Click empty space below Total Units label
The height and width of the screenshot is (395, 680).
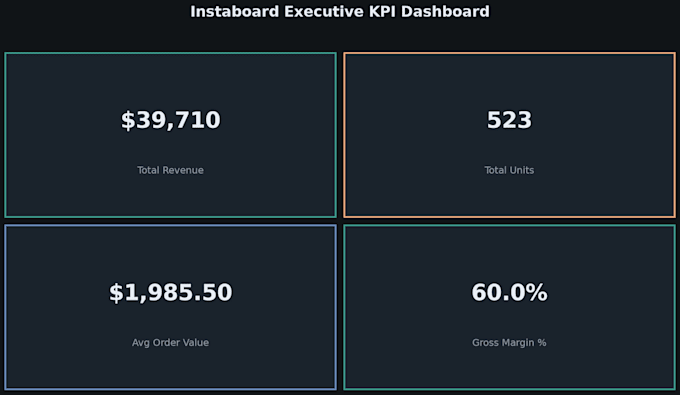509,195
